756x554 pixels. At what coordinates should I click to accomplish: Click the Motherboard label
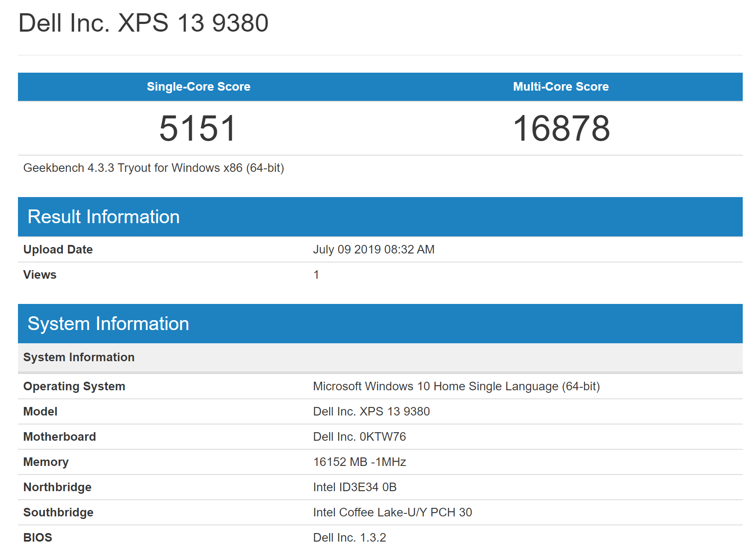point(59,437)
